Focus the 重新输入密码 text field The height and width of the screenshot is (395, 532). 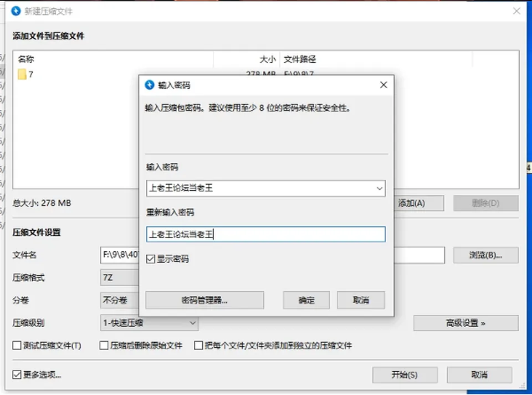pyautogui.click(x=266, y=234)
